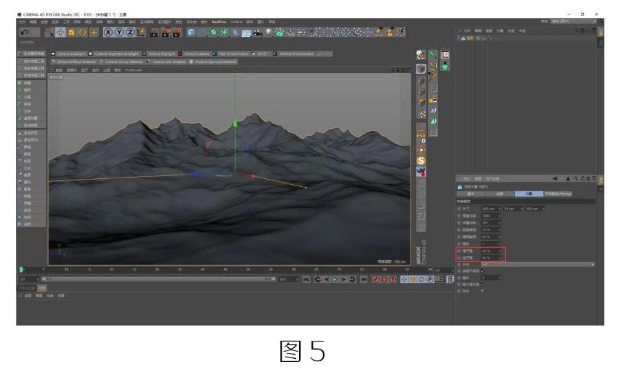Click the Object Manager search magnifier icon

coord(577,30)
